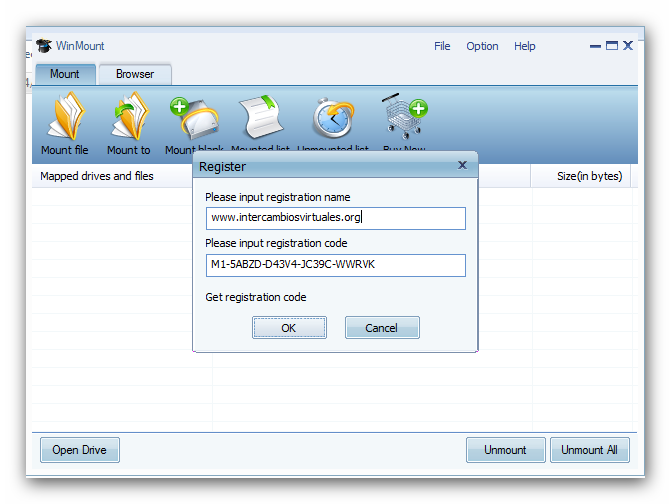Select the Mount blank drive icon
This screenshot has width=671, height=504.
(x=194, y=117)
